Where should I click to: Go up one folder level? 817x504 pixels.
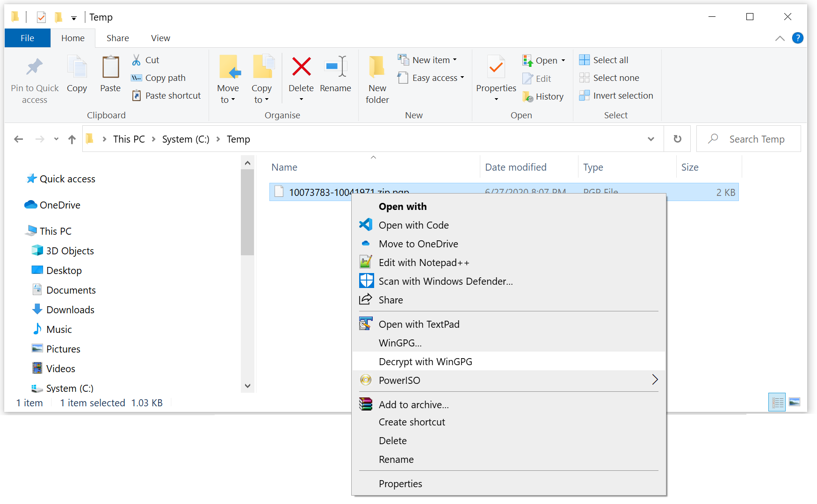(x=72, y=139)
